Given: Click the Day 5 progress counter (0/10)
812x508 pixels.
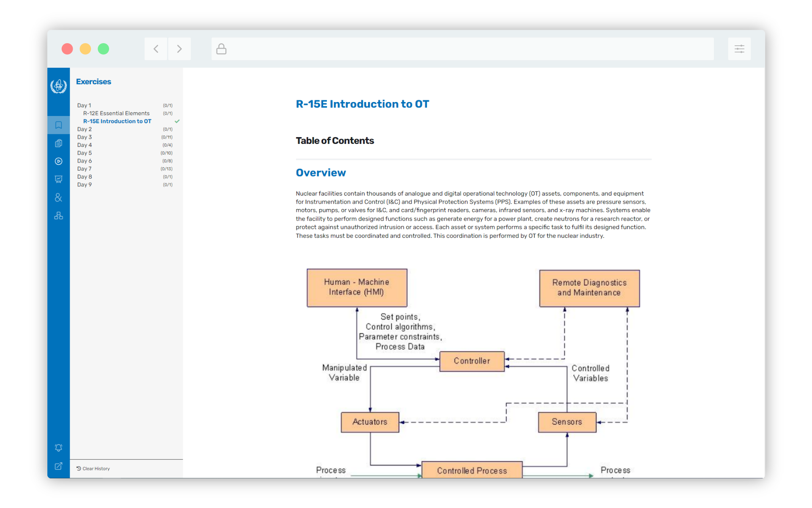Looking at the screenshot, I should 166,153.
